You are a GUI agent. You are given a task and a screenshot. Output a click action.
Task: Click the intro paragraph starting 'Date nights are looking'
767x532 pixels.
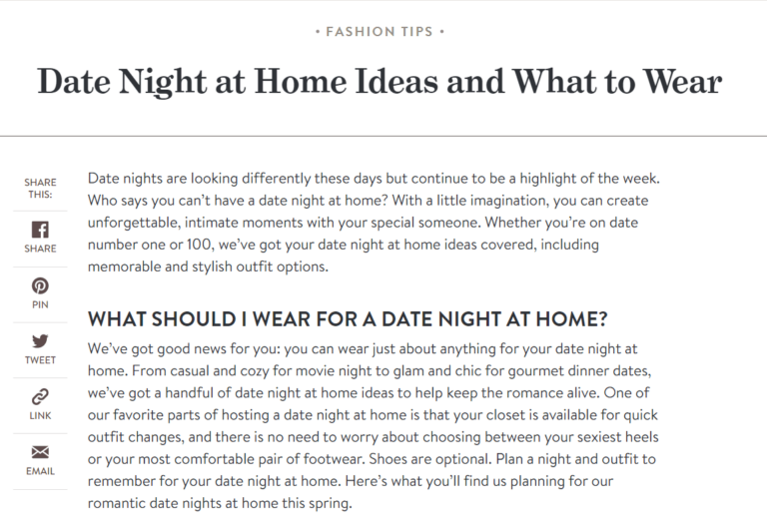(374, 223)
